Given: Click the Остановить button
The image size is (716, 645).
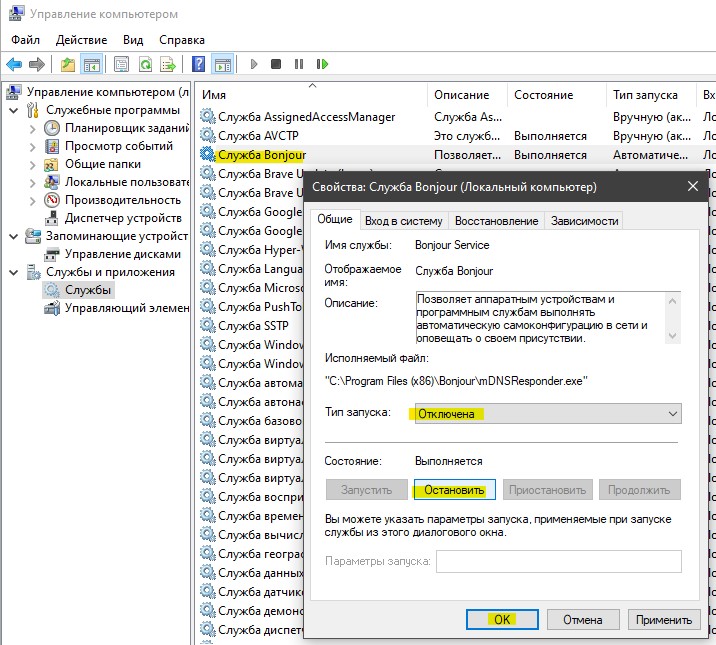Looking at the screenshot, I should 454,490.
